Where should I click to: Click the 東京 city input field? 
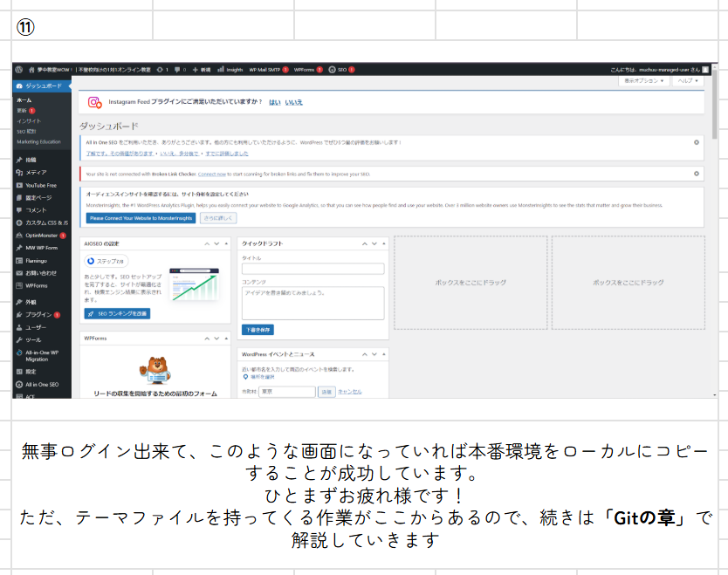point(287,389)
